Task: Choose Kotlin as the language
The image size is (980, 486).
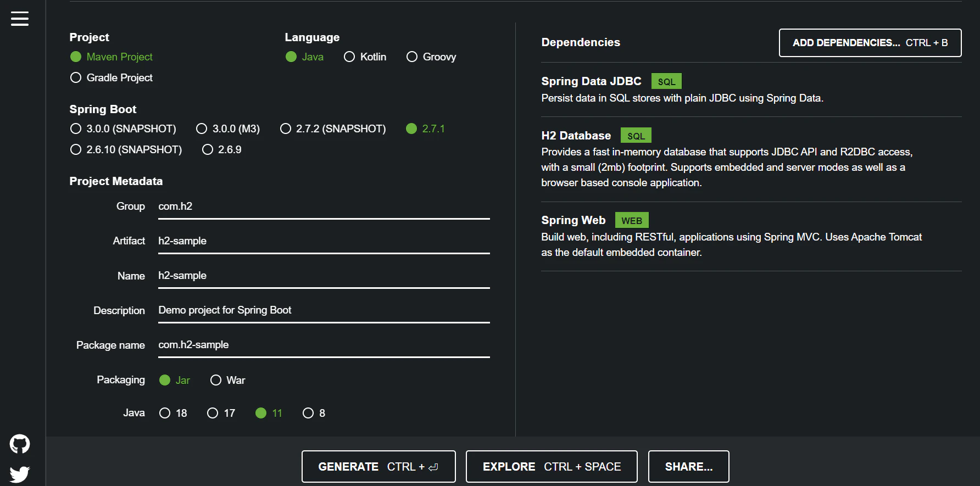Action: click(365, 57)
